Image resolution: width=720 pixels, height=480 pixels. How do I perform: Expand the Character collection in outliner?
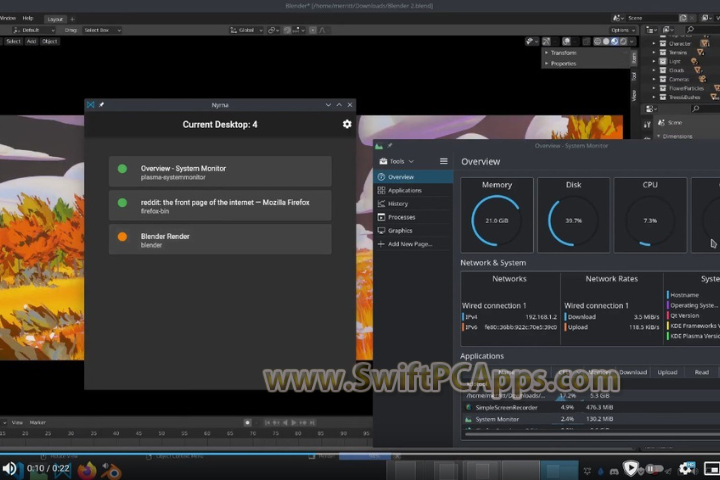pos(654,44)
